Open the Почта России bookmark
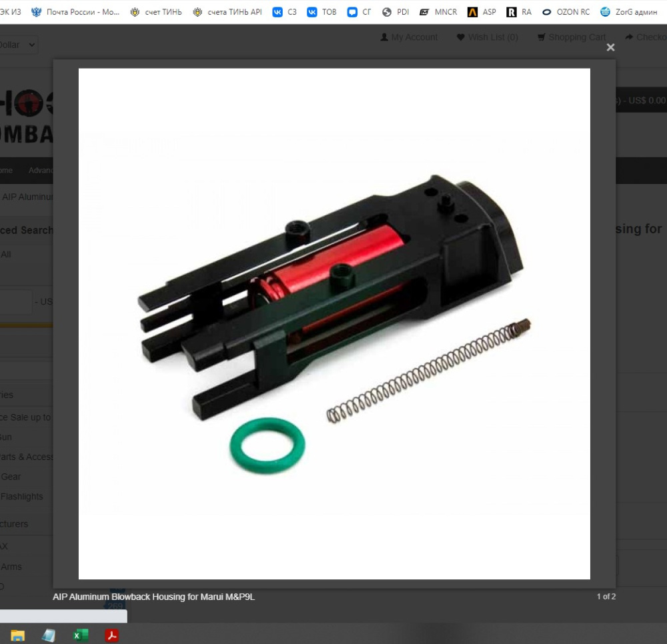Image resolution: width=667 pixels, height=644 pixels. click(75, 12)
